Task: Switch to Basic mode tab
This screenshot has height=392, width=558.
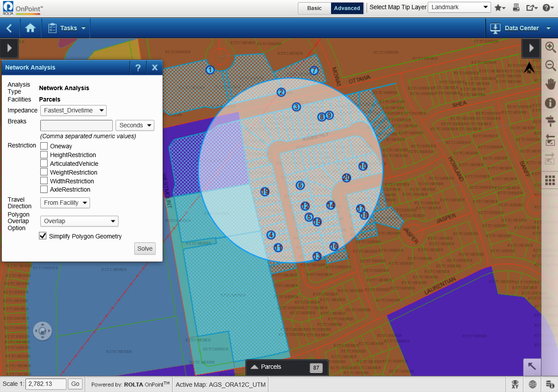Action: click(x=314, y=8)
